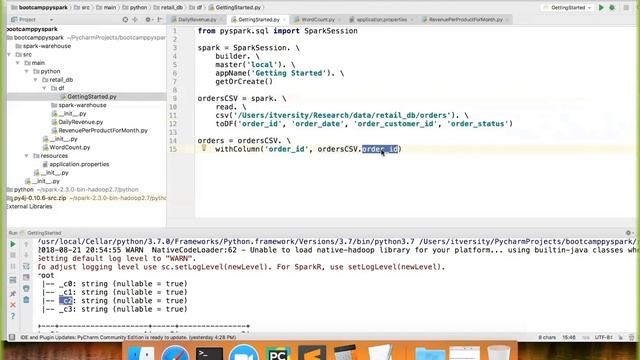Click 'Getting Started' string on line 6
This screenshot has width=640, height=360.
pyautogui.click(x=289, y=73)
